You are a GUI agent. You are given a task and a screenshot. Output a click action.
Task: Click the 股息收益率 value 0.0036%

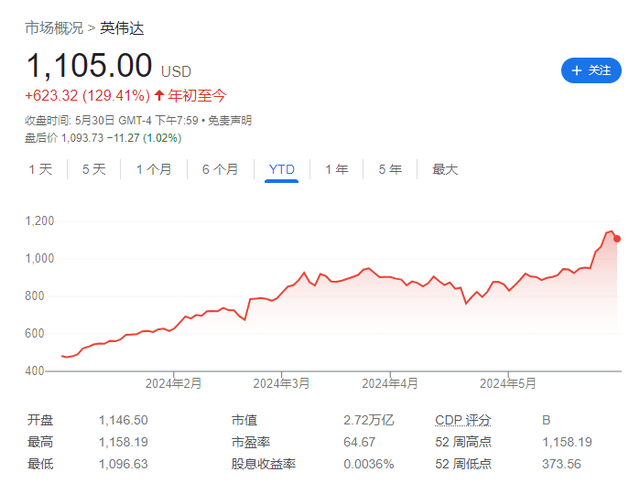[x=369, y=464]
